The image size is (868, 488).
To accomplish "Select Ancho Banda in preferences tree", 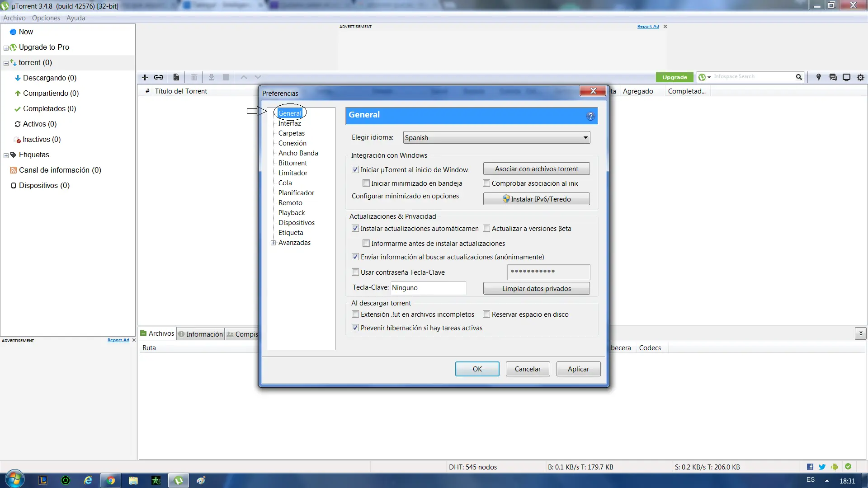I will 298,153.
